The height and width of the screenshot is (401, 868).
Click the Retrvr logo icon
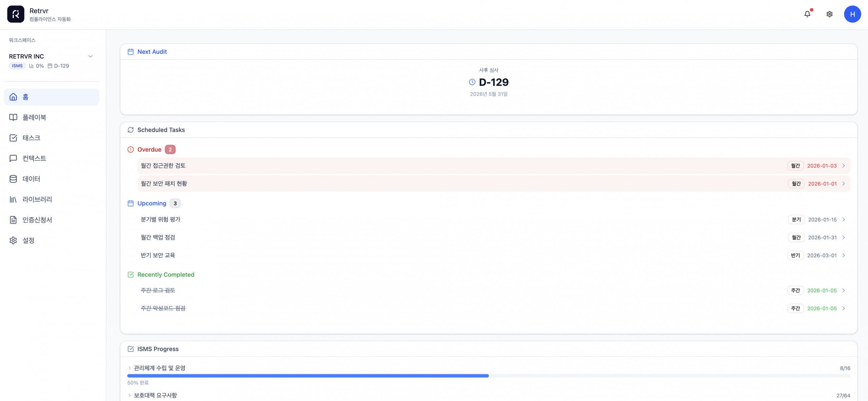click(x=16, y=14)
